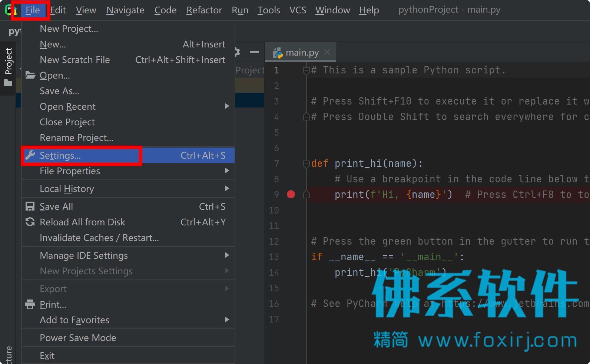This screenshot has height=364, width=590.
Task: Hide the Project panel with the minus icon
Action: click(255, 52)
